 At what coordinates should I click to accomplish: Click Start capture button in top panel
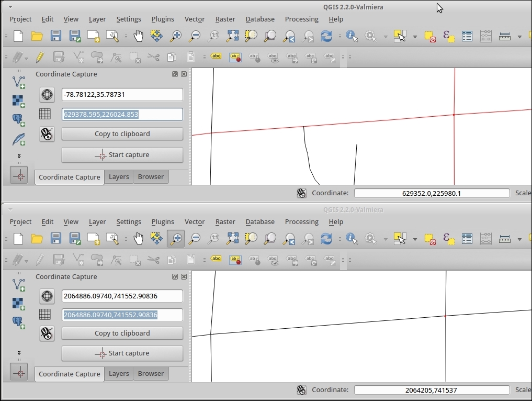[x=122, y=155]
